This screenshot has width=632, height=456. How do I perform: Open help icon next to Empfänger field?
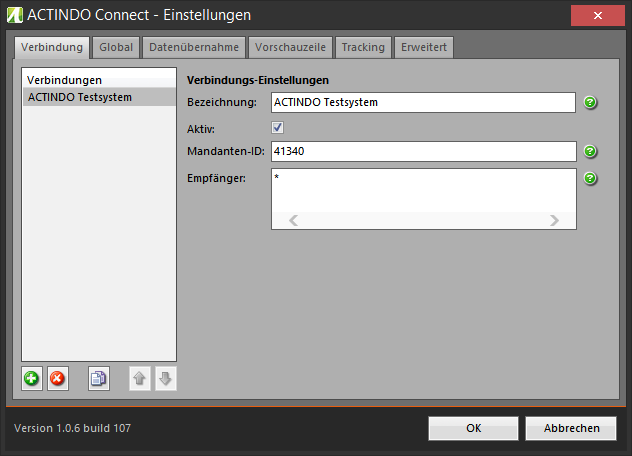coord(590,178)
